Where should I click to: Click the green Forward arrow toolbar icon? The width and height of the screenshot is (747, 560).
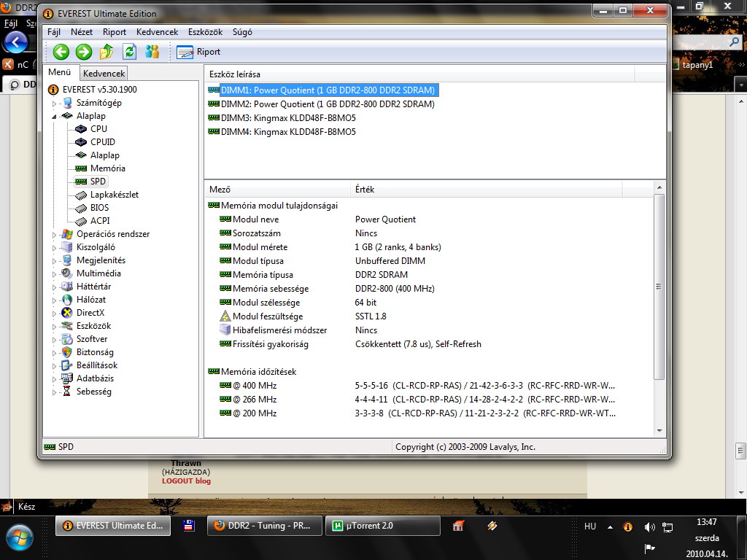[84, 52]
